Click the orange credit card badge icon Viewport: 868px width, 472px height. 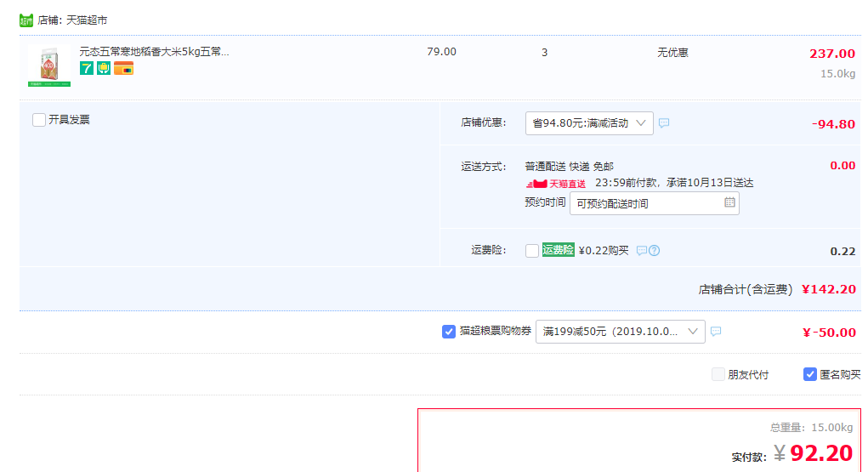click(123, 68)
